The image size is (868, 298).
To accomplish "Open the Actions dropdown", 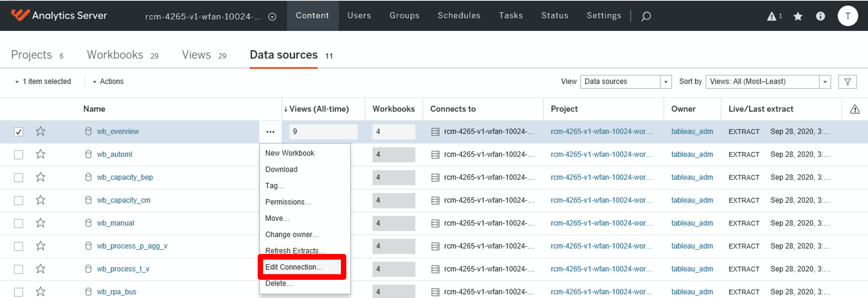I will [x=108, y=81].
